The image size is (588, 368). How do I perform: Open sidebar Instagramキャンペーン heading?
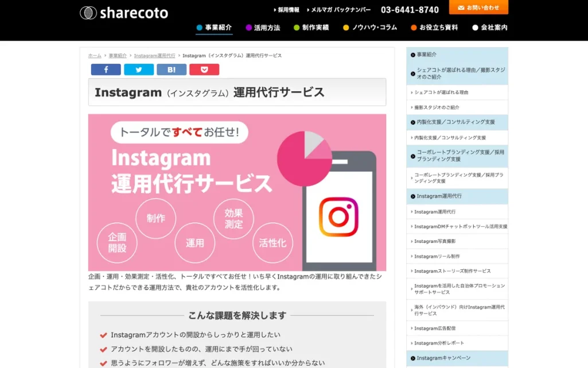coord(457,358)
